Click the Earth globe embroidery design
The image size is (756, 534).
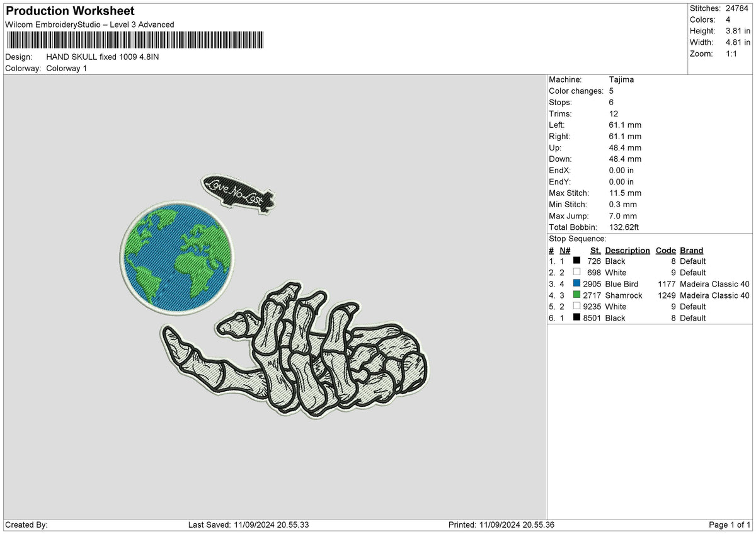coord(178,254)
